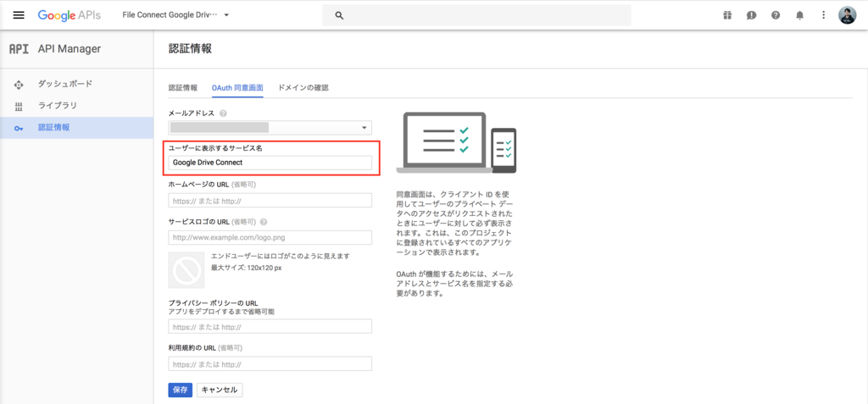Viewport: 868px width, 404px height.
Task: Focus the top search bar
Action: [x=476, y=15]
